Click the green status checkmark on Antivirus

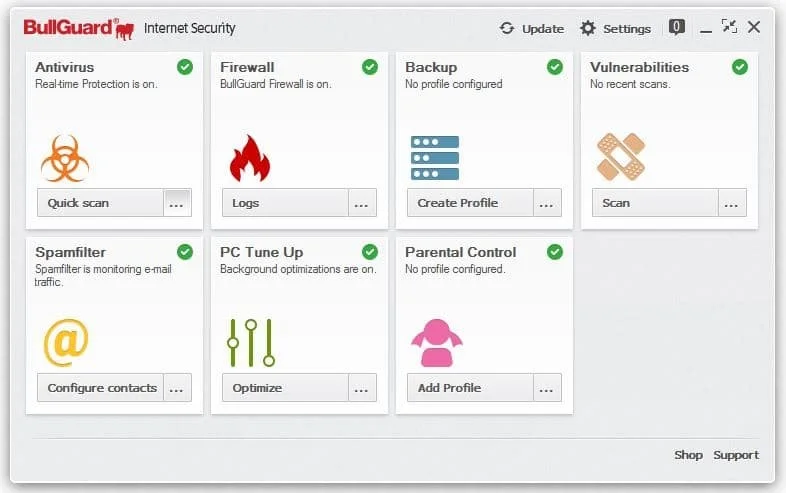pyautogui.click(x=185, y=67)
